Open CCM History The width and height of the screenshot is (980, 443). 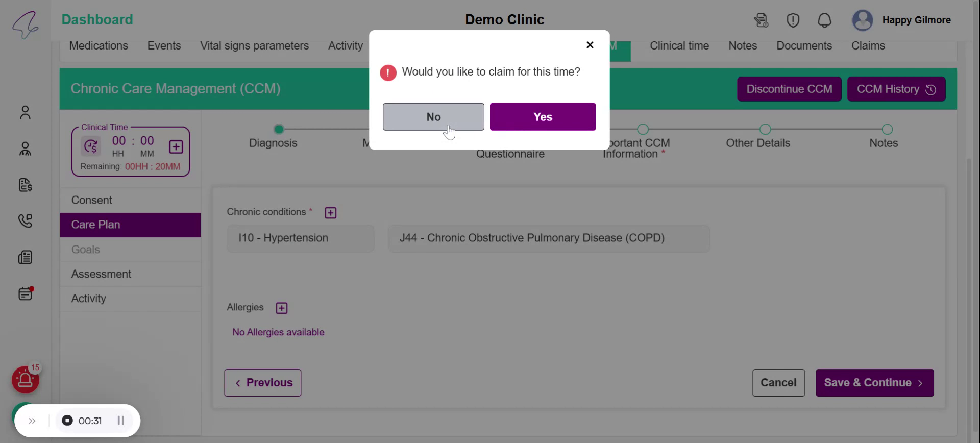(896, 89)
